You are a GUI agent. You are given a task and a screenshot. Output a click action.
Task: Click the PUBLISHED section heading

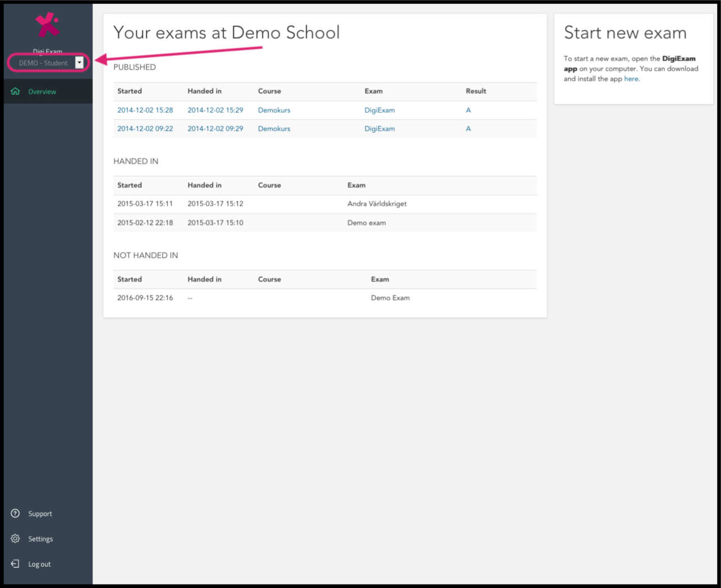pyautogui.click(x=135, y=67)
